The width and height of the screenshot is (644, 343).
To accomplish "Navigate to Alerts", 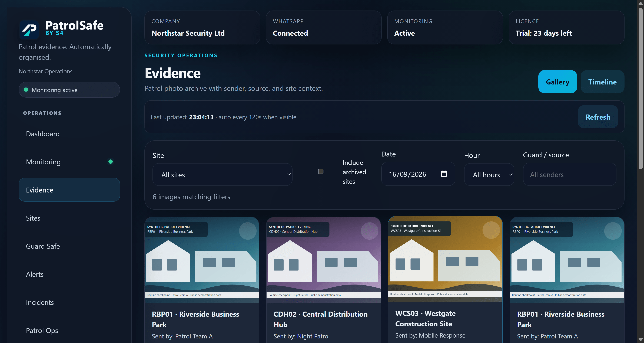I will [69, 274].
